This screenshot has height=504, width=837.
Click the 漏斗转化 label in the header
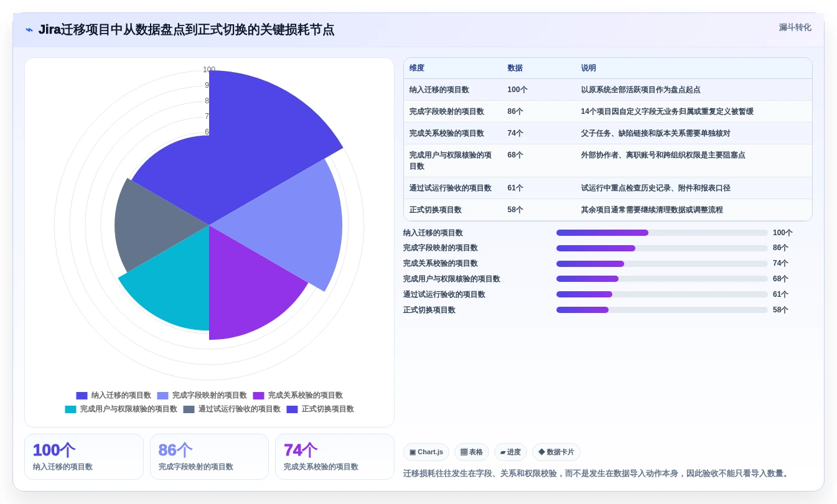tap(795, 27)
